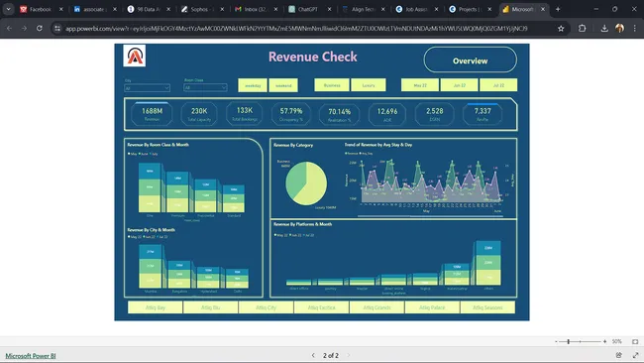Adjust the zoom slider handle
The width and height of the screenshot is (644, 363).
point(569,341)
